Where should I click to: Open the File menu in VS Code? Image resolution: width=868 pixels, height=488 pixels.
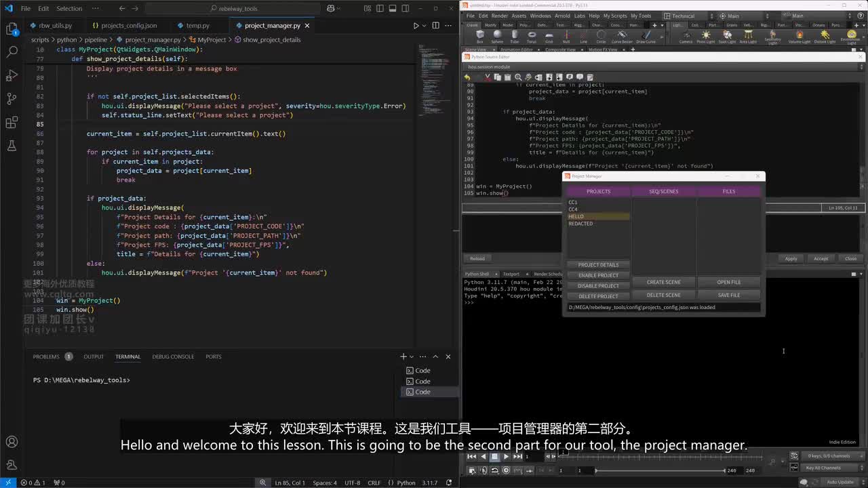(26, 8)
